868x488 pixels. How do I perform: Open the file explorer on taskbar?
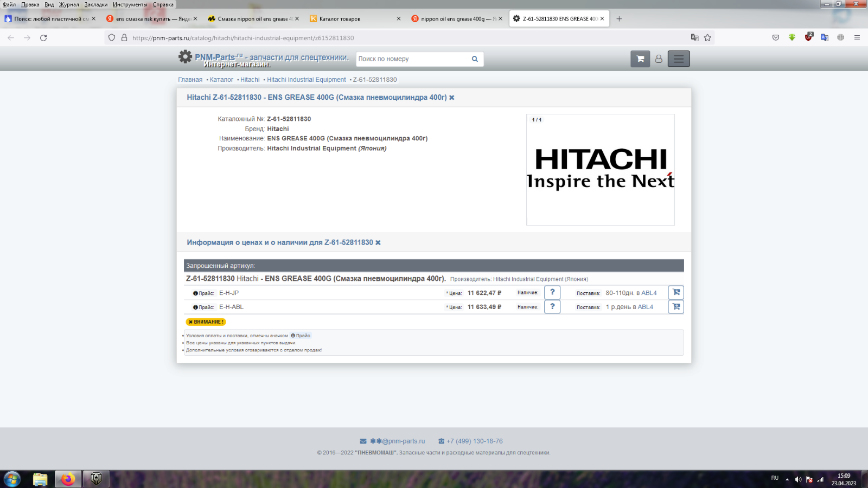[40, 479]
